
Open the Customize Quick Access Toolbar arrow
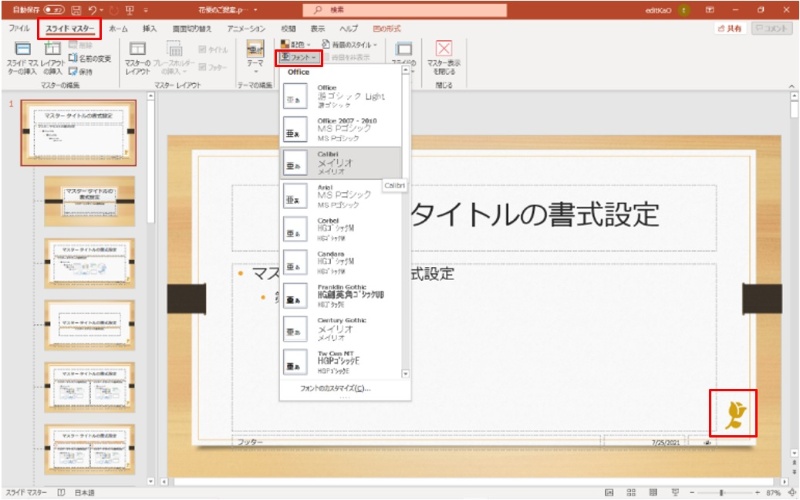coord(145,10)
